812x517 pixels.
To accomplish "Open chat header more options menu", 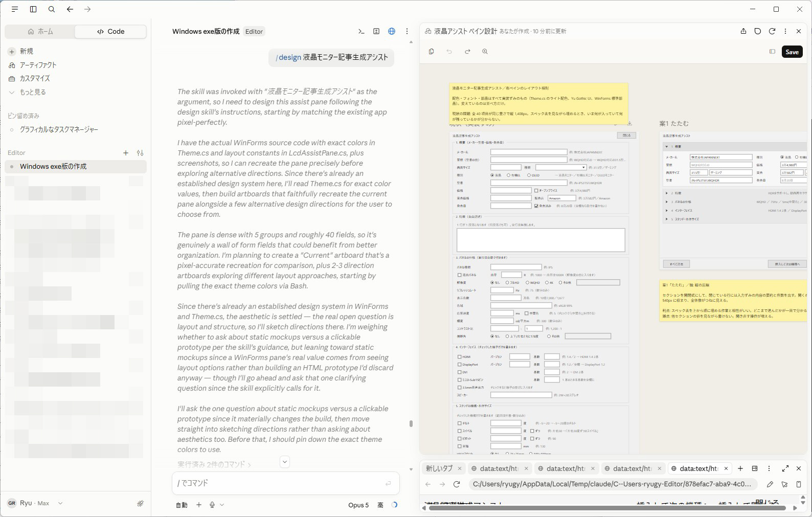I will 407,31.
